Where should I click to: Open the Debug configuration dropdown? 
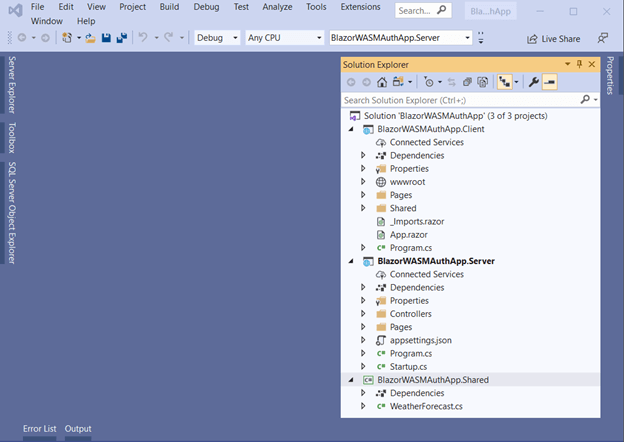pos(216,38)
